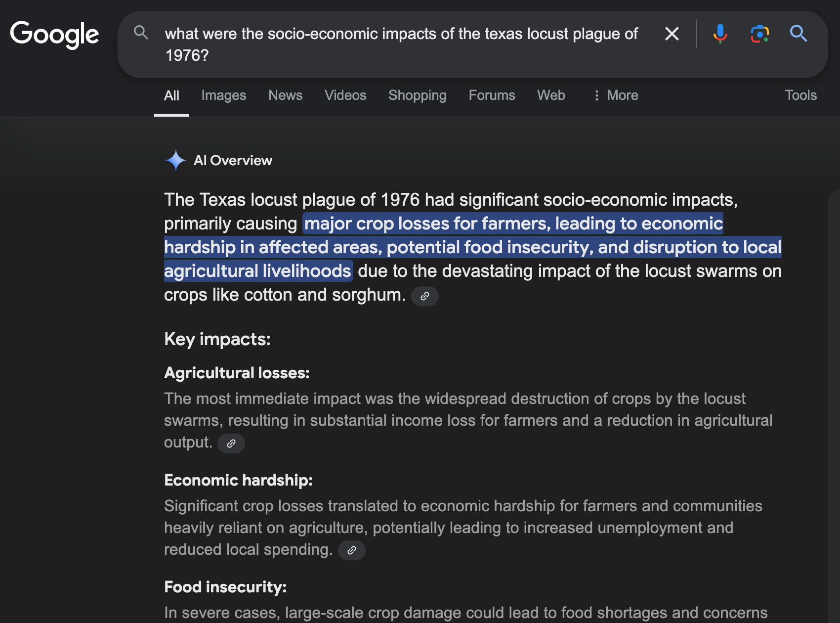
Task: Switch to the Images tab
Action: pyautogui.click(x=224, y=95)
